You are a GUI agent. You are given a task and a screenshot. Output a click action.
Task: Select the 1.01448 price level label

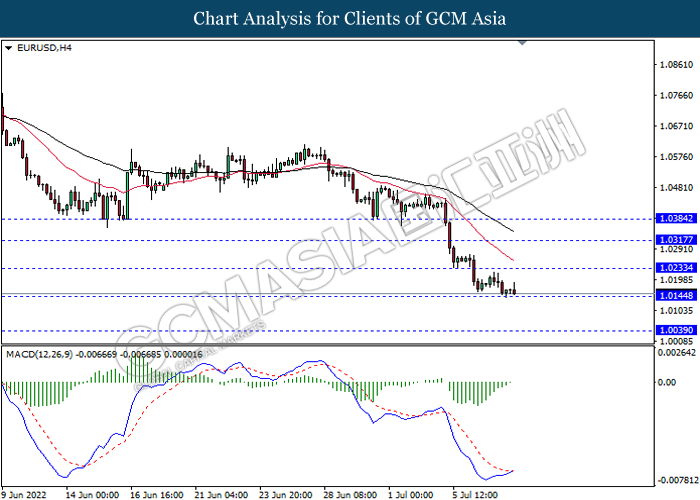[676, 295]
